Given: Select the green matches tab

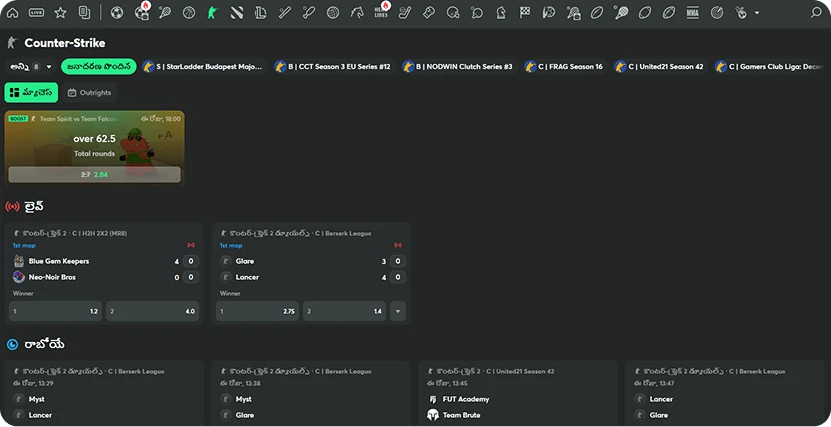Looking at the screenshot, I should tap(31, 92).
